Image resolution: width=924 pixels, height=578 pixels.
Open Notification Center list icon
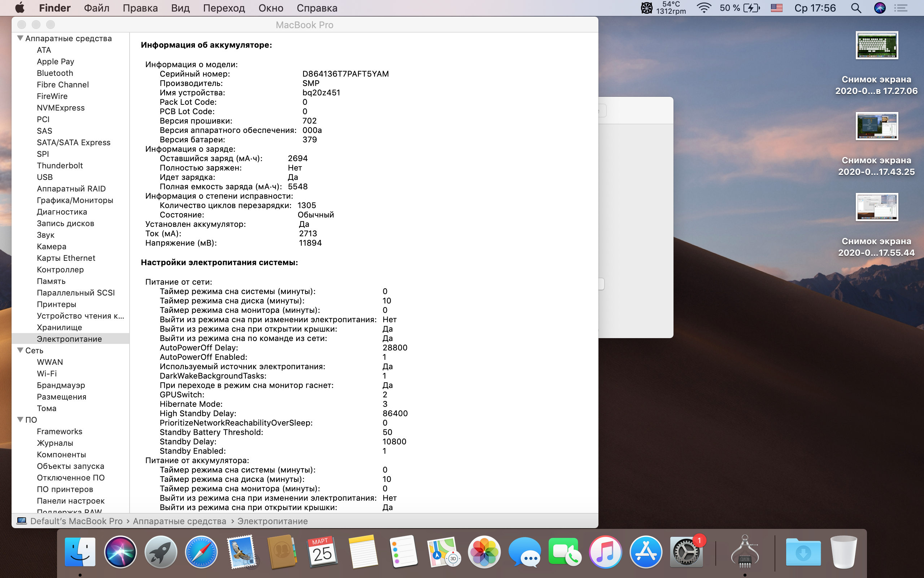901,8
